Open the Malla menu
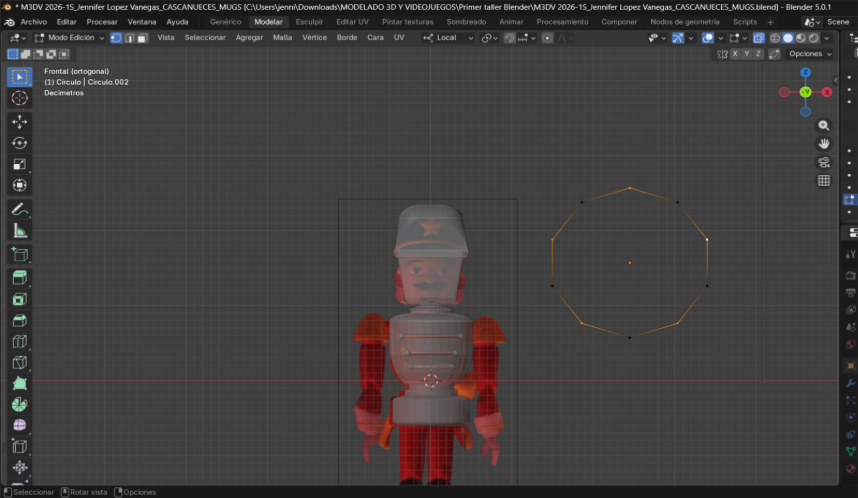 coord(283,38)
